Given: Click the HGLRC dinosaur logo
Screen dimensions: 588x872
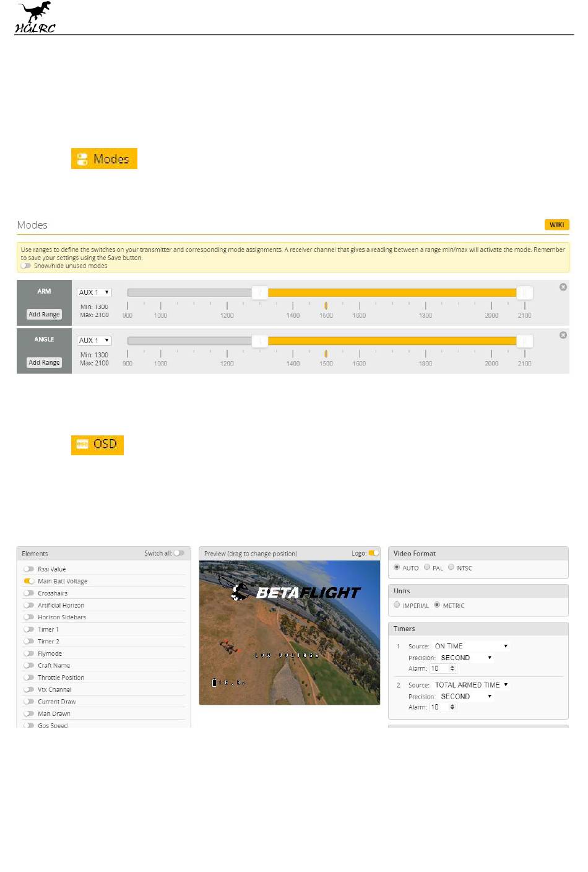Looking at the screenshot, I should point(35,17).
